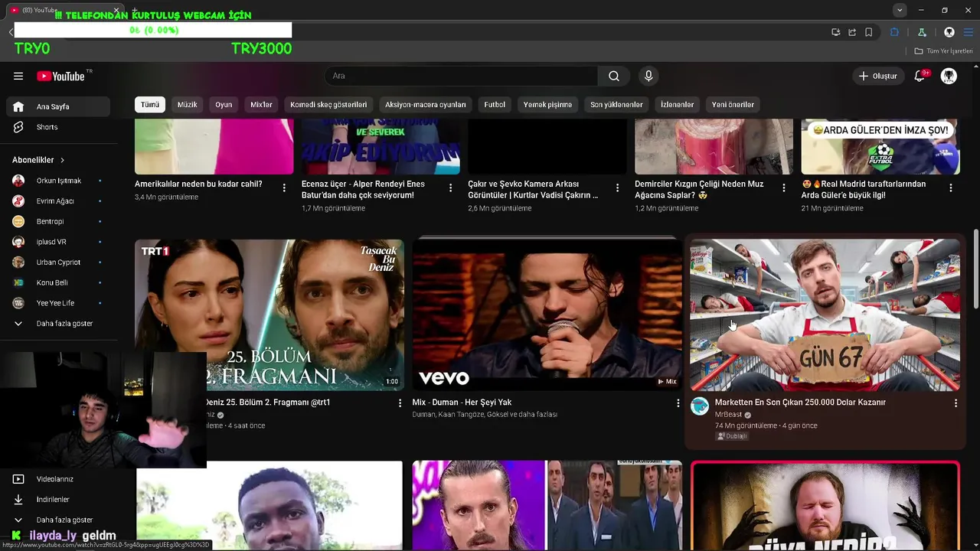Open the browser share icon
This screenshot has height=551, width=980.
point(852,32)
